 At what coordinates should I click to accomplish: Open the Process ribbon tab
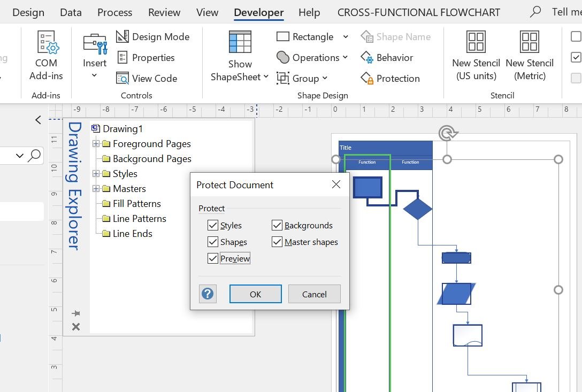coord(114,12)
